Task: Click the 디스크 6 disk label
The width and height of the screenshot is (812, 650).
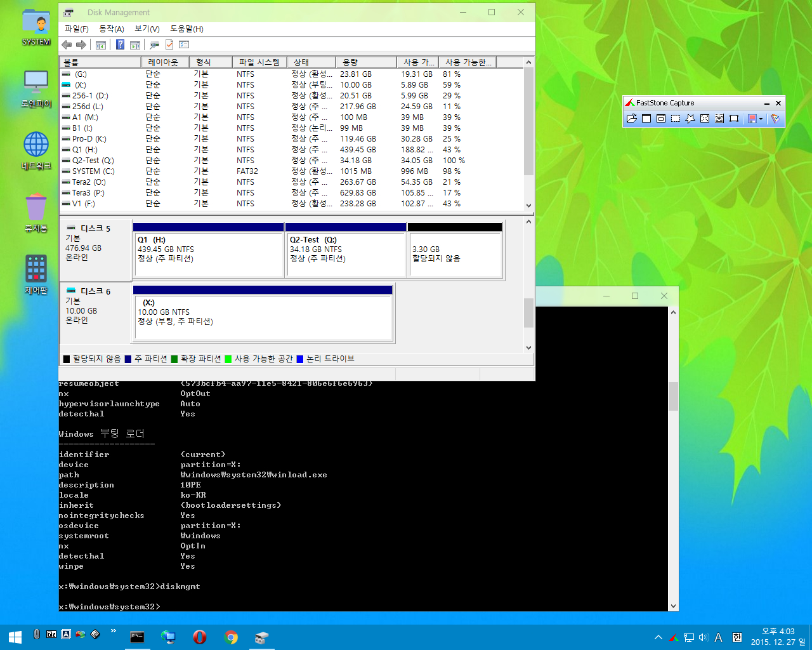Action: coord(96,312)
